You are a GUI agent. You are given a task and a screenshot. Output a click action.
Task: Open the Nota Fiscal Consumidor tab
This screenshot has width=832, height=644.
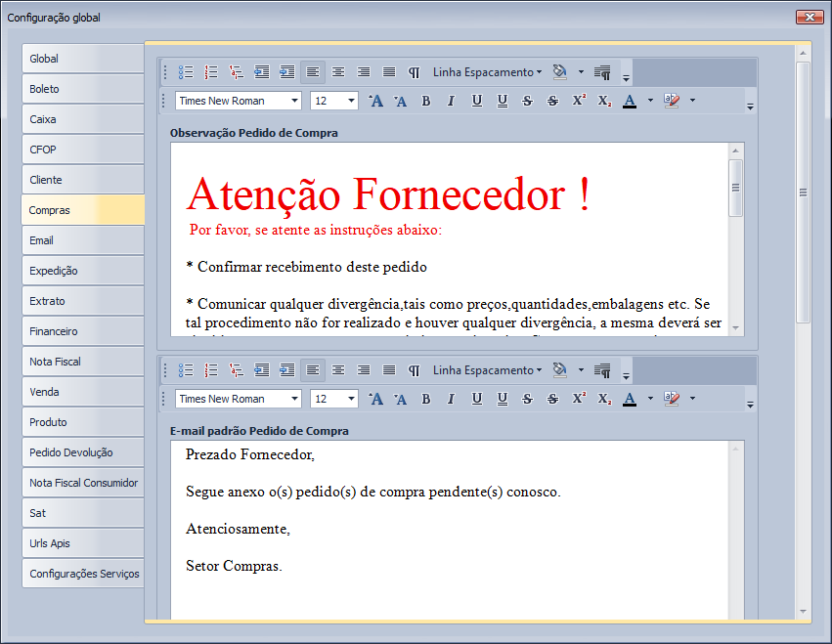[83, 483]
